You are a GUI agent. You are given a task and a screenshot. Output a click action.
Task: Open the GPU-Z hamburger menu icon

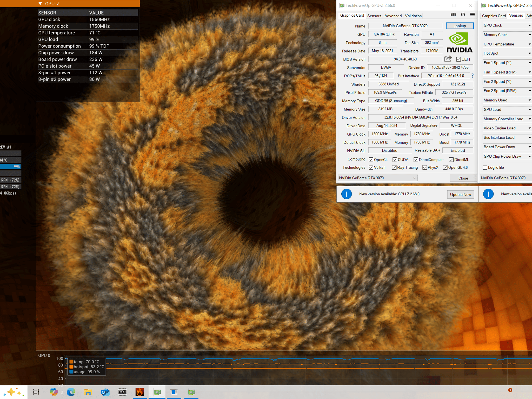pyautogui.click(x=472, y=15)
